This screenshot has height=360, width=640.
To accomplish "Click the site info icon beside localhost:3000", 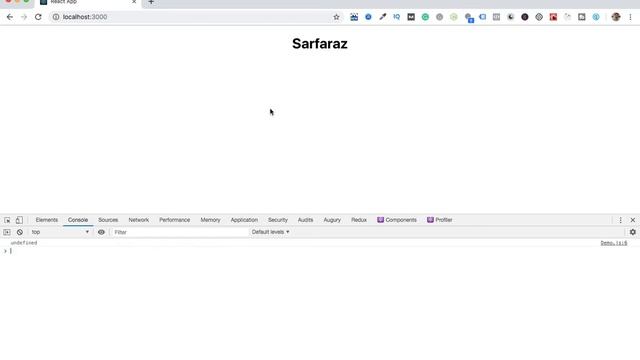I will [x=56, y=17].
